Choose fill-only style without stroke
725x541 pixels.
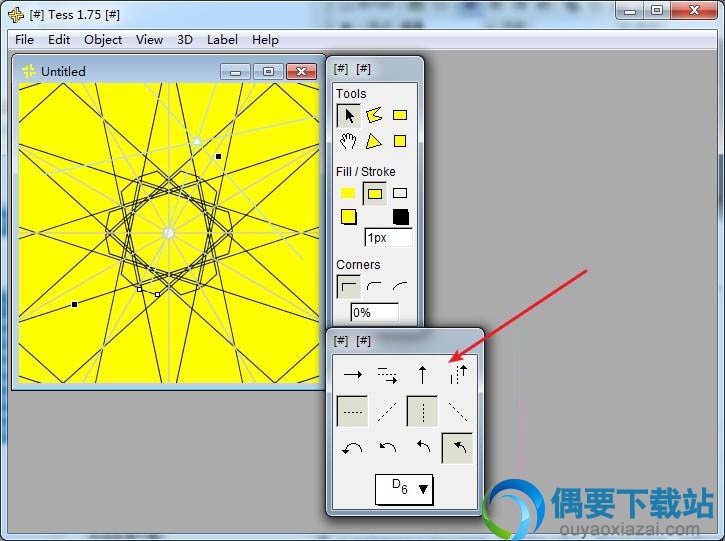tap(348, 193)
